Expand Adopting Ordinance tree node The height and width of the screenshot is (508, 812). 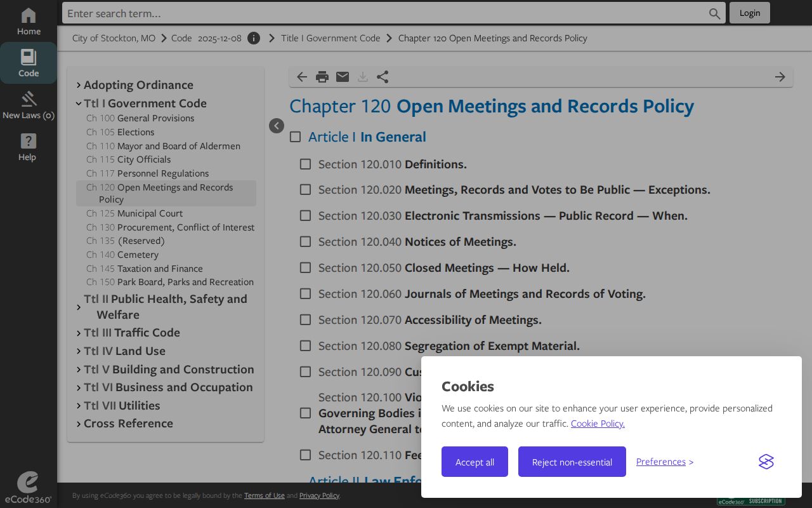pyautogui.click(x=79, y=85)
